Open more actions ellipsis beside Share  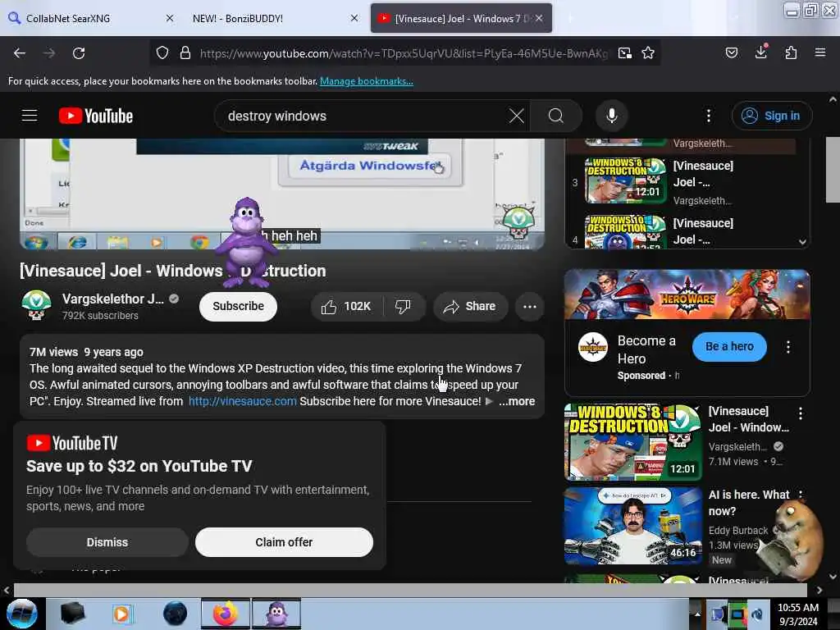(530, 307)
